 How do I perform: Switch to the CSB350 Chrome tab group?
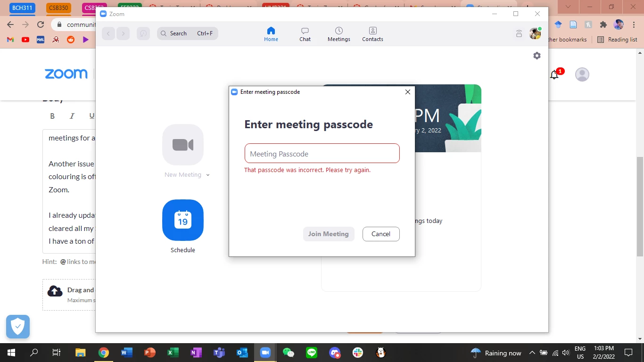coord(58,8)
